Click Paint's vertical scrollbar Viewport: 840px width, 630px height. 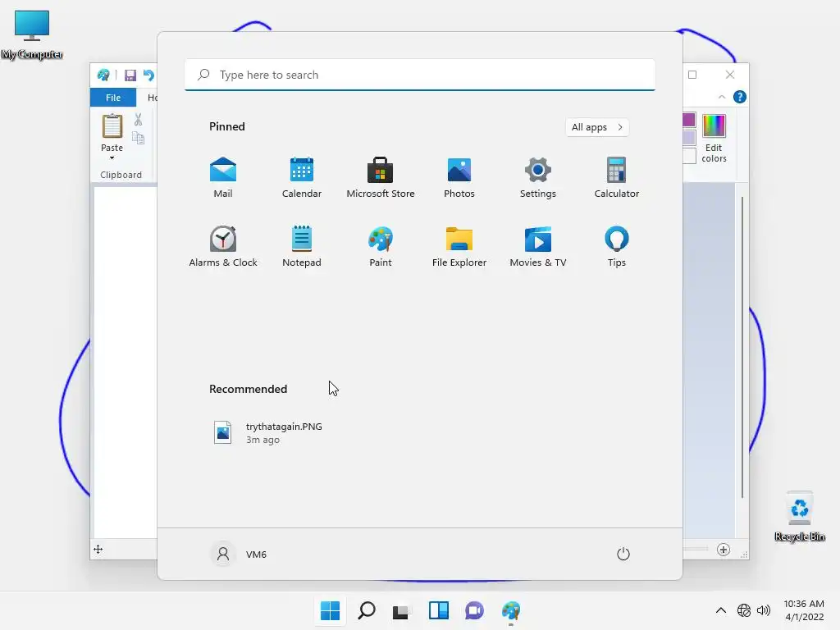(742, 348)
